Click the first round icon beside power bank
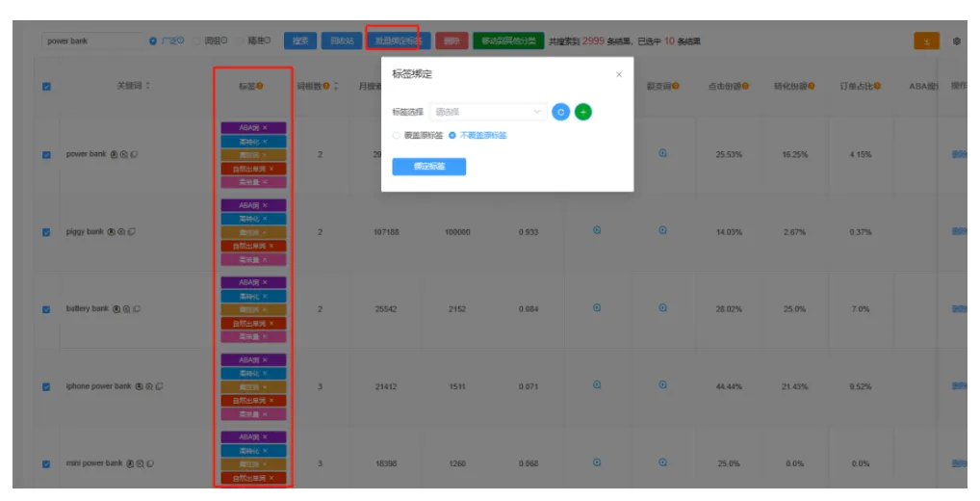The image size is (980, 501). 114,154
